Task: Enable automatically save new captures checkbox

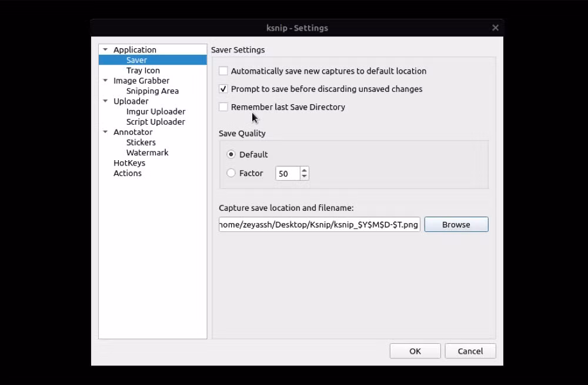Action: [223, 71]
